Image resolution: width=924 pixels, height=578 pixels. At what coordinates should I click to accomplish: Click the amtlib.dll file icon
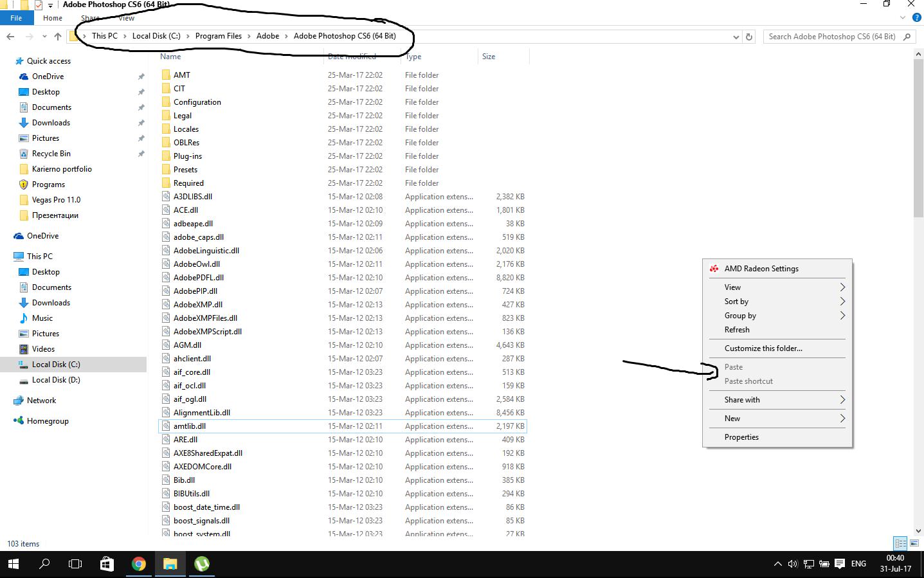click(x=167, y=426)
